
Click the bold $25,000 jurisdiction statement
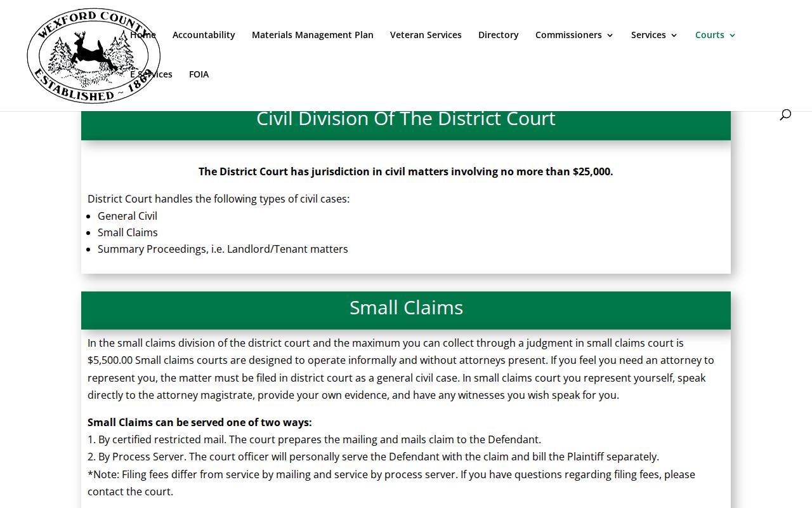pyautogui.click(x=406, y=171)
